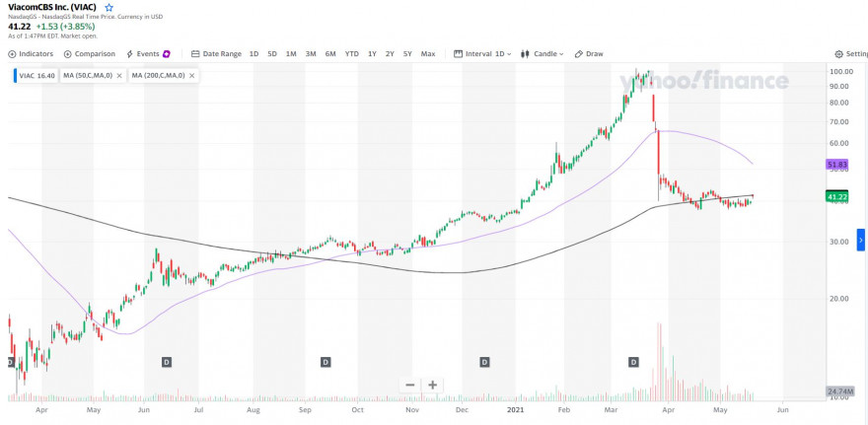Image resolution: width=868 pixels, height=425 pixels.
Task: Click the 100.00 axis label
Action: click(x=839, y=72)
